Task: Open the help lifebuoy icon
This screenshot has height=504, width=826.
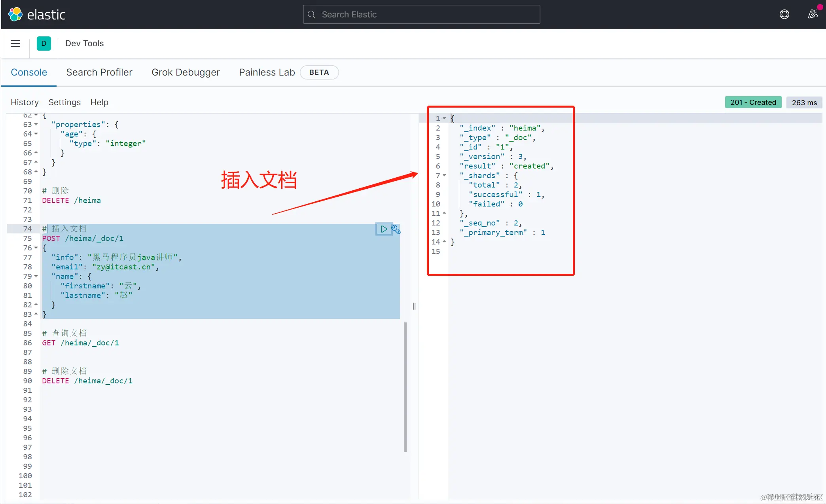Action: tap(784, 15)
